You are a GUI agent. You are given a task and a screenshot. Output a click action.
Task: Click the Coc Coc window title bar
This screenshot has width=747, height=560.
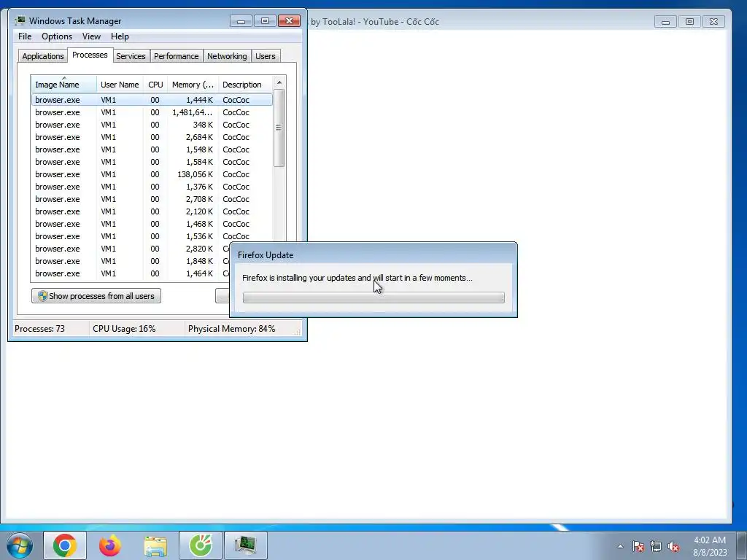481,21
